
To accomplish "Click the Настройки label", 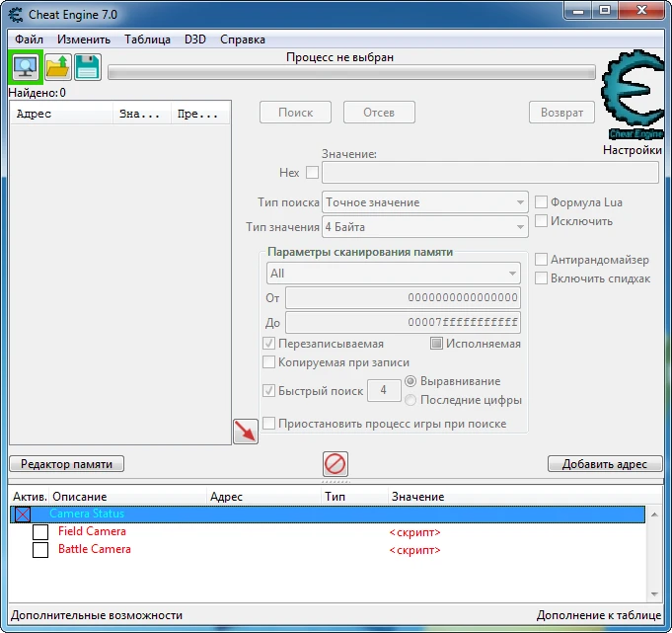I will 633,150.
